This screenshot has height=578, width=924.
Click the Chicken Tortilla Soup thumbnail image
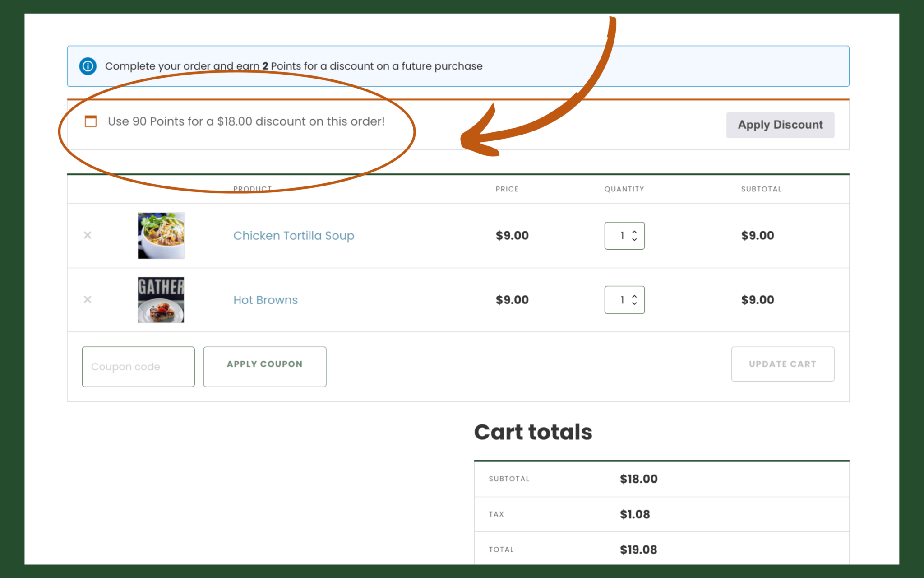[161, 235]
